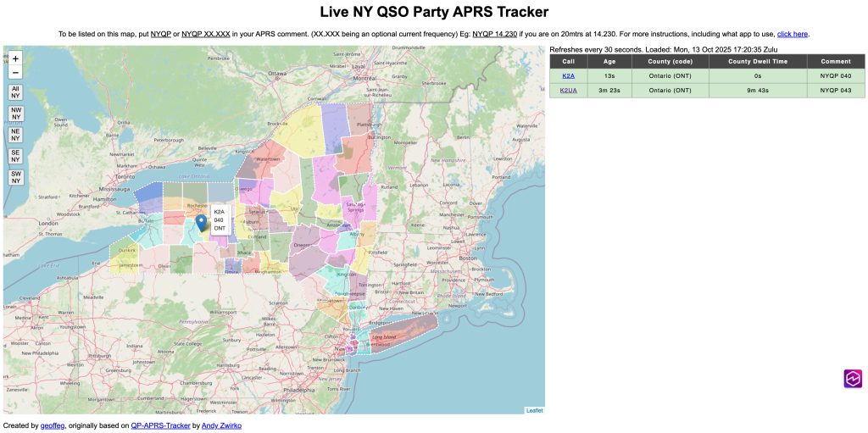868x433 pixels.
Task: Zoom in the map with plus button
Action: tap(15, 59)
